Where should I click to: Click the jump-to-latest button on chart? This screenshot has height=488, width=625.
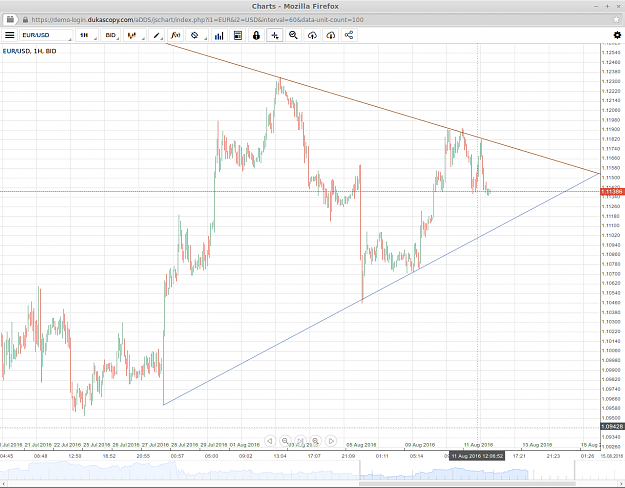(300, 441)
